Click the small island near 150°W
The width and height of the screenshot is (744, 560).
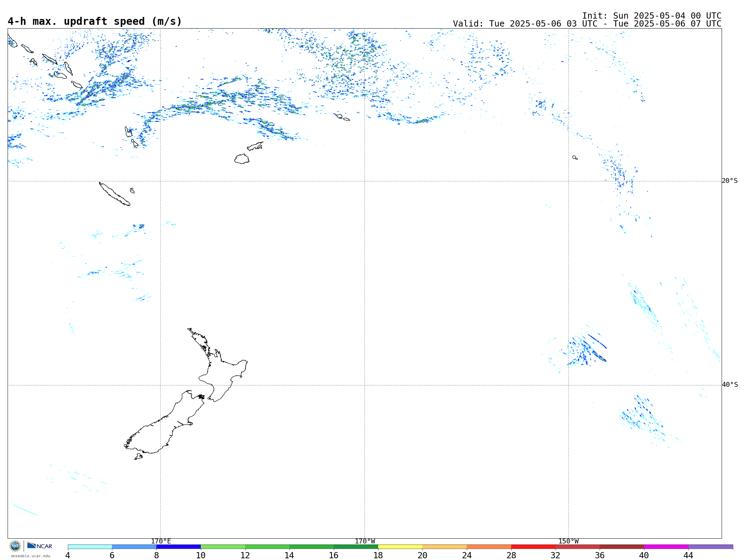pyautogui.click(x=575, y=157)
